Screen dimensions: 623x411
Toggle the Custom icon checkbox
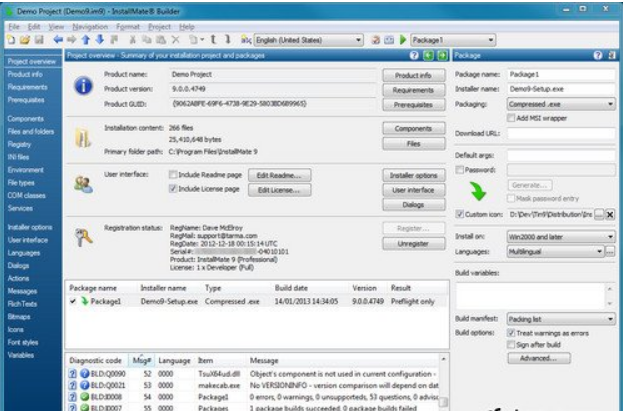[x=459, y=214]
